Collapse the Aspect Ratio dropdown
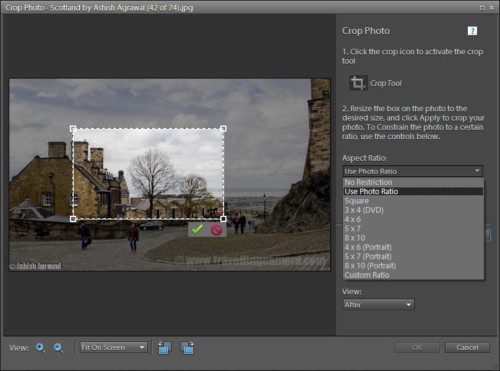 (413, 171)
